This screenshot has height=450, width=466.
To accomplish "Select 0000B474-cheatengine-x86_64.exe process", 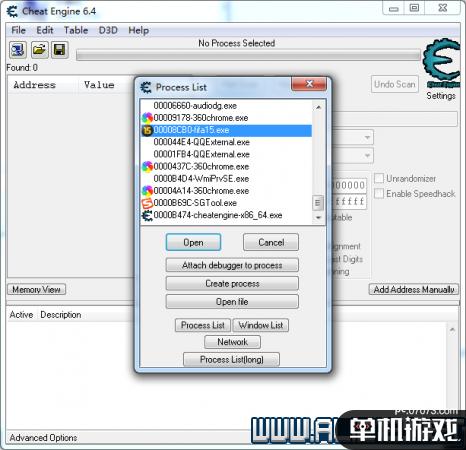I will click(x=226, y=215).
